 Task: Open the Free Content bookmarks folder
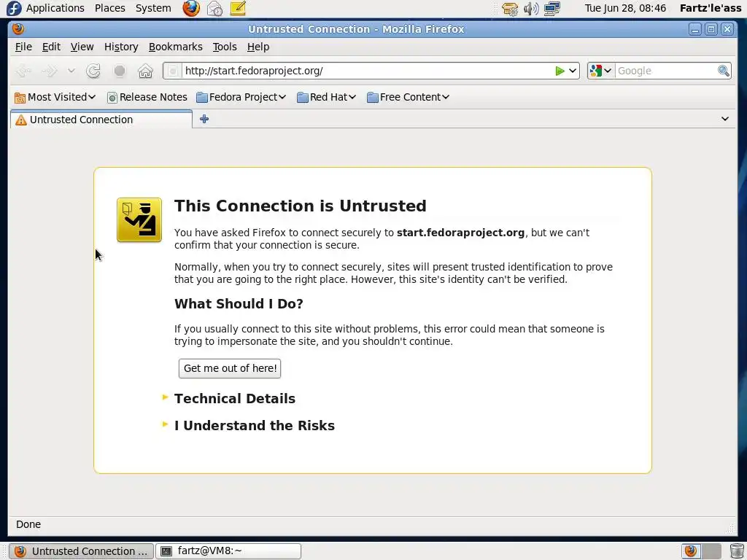click(x=409, y=97)
